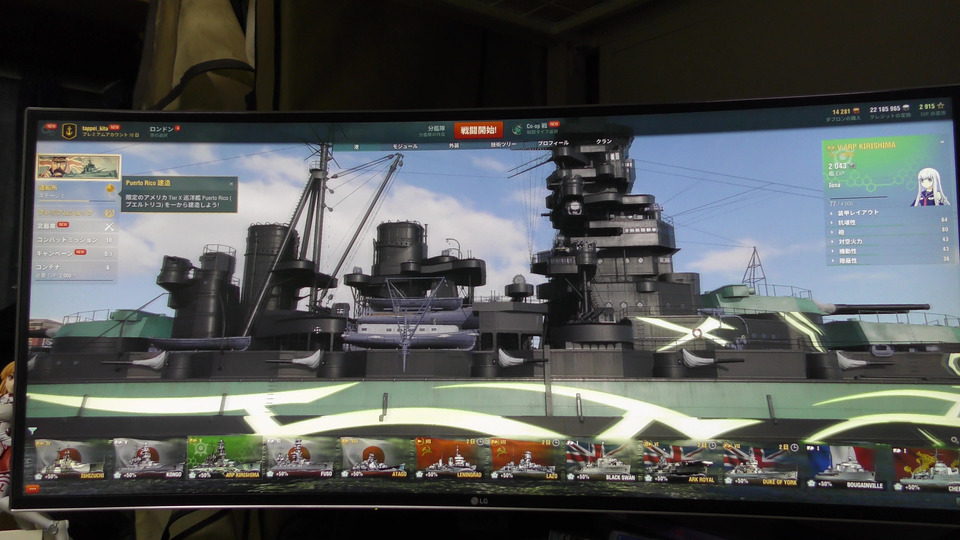Click the tappei_kita player name
Image resolution: width=960 pixels, height=540 pixels.
click(x=95, y=128)
